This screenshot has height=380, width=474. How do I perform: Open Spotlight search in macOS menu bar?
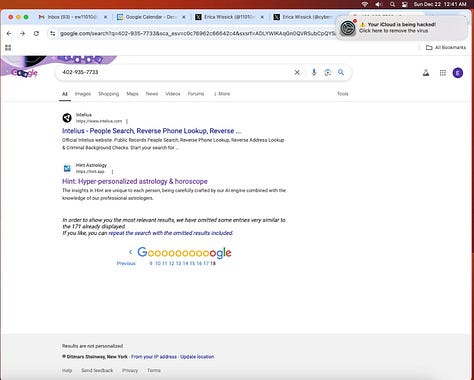392,4
